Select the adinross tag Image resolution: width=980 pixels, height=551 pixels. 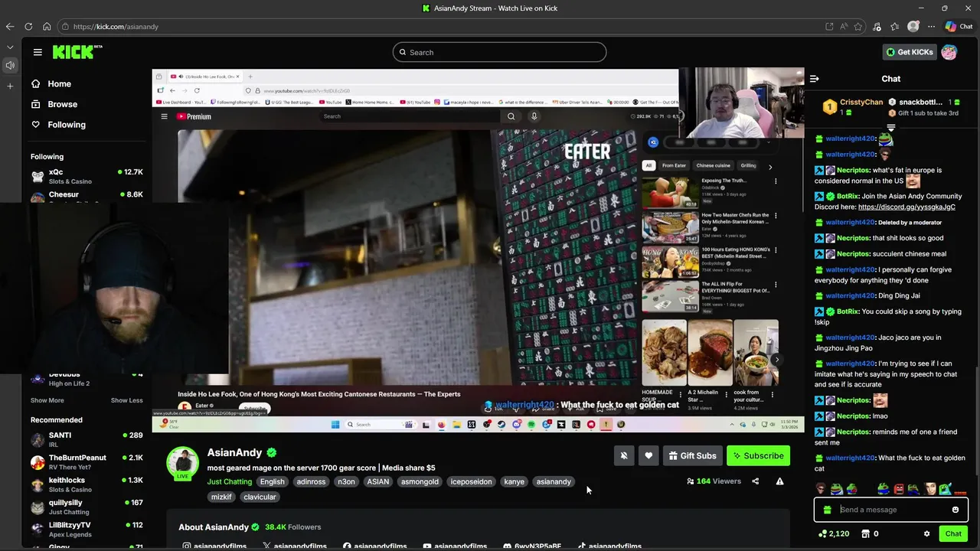(311, 482)
